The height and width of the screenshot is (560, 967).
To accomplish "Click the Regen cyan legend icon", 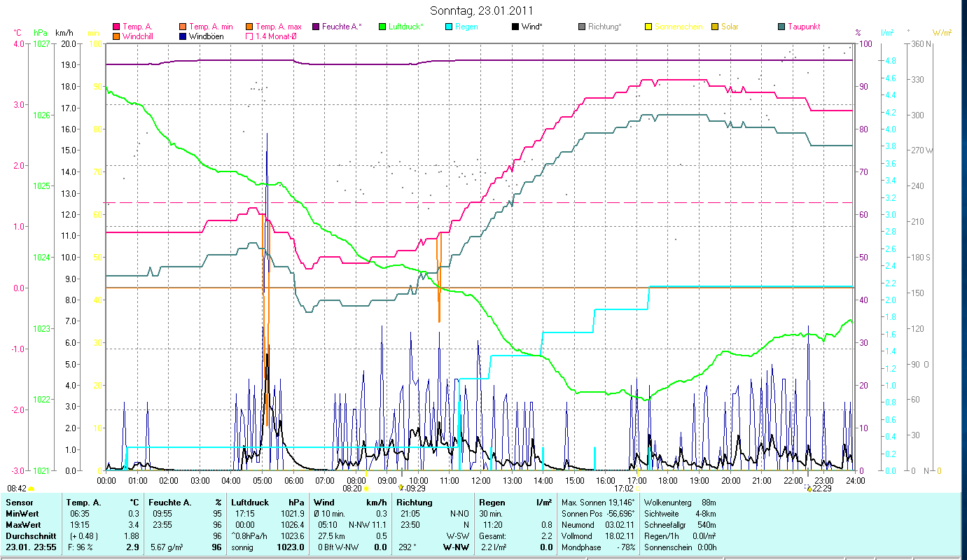I will (x=449, y=27).
